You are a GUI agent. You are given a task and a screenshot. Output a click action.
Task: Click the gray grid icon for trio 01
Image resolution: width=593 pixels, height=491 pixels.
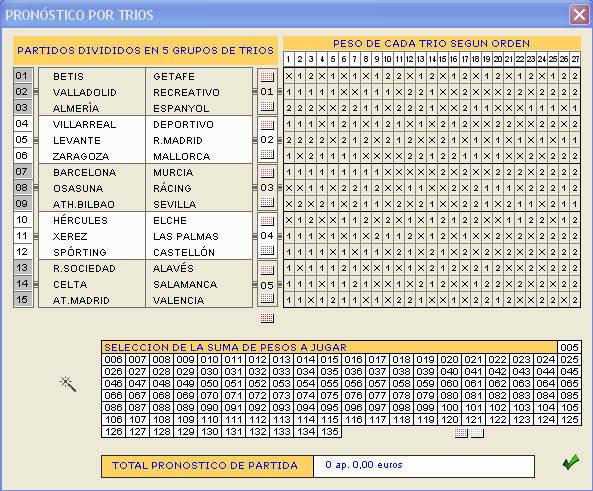coord(267,106)
